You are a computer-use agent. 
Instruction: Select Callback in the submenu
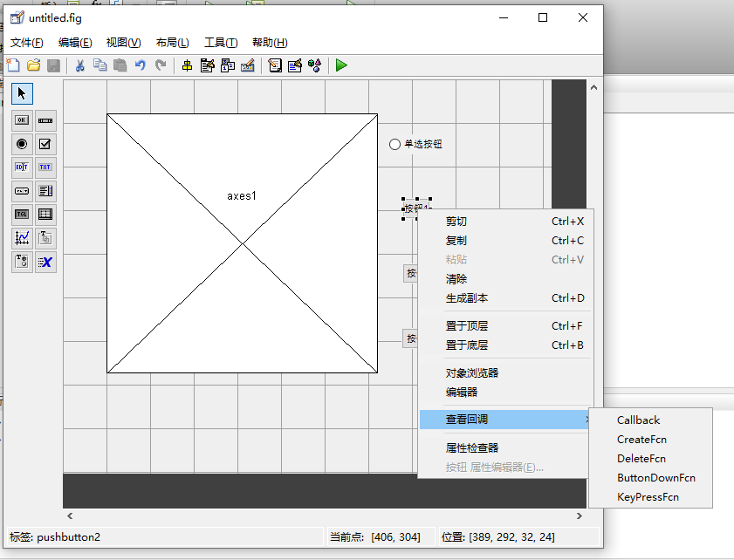[x=651, y=420]
